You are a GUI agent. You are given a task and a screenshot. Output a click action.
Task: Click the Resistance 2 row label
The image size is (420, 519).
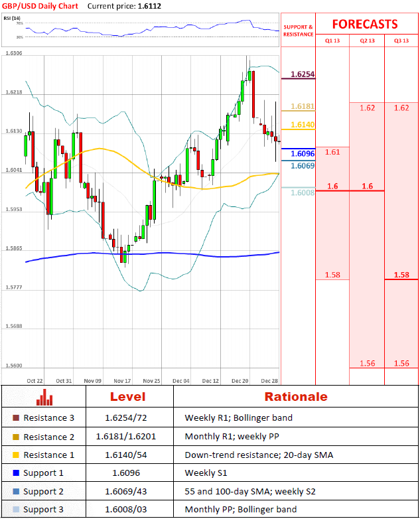click(48, 437)
